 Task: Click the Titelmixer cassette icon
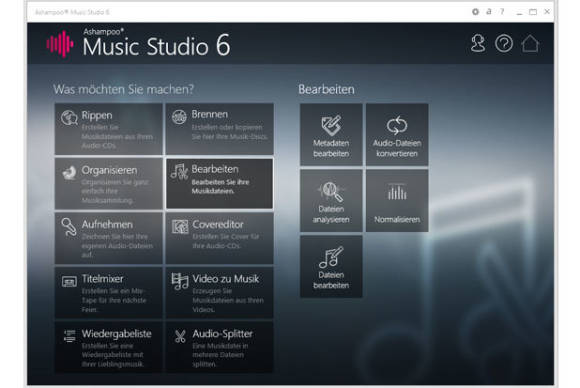(69, 281)
